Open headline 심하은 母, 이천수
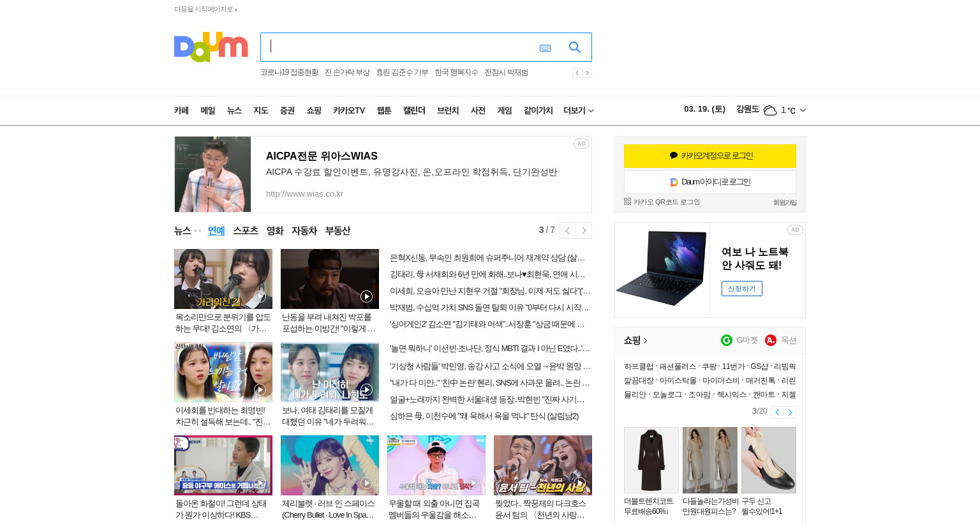The width and height of the screenshot is (980, 526). (x=484, y=416)
